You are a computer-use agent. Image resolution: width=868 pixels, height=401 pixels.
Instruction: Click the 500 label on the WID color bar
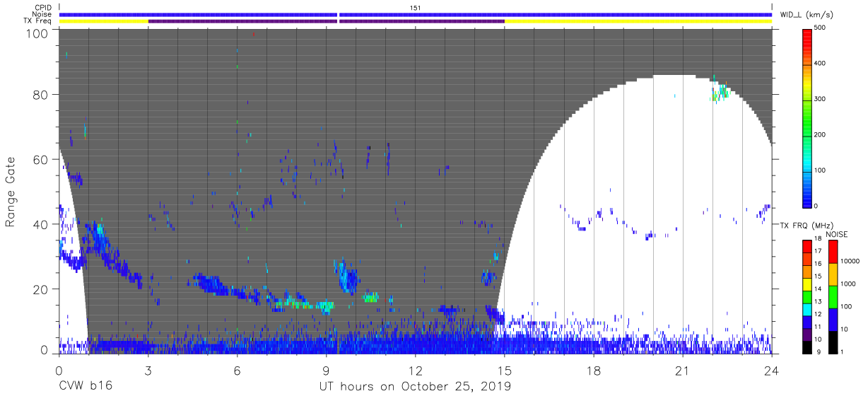coord(820,28)
